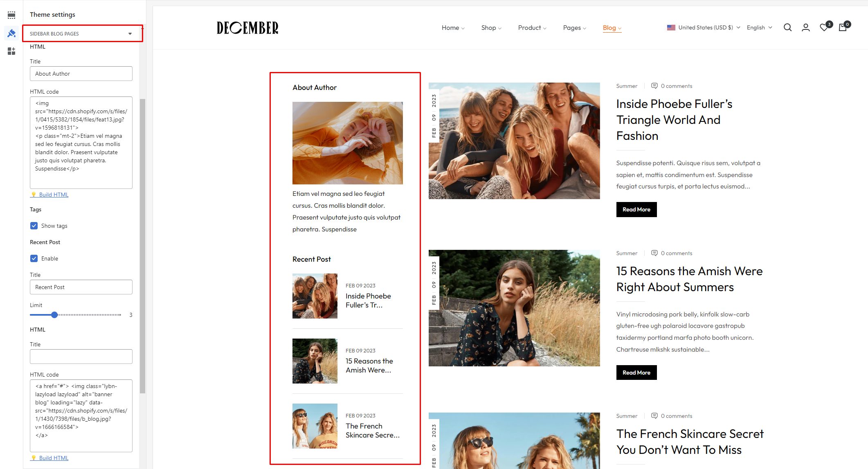Open the English language dropdown
Image resolution: width=868 pixels, height=469 pixels.
point(759,27)
